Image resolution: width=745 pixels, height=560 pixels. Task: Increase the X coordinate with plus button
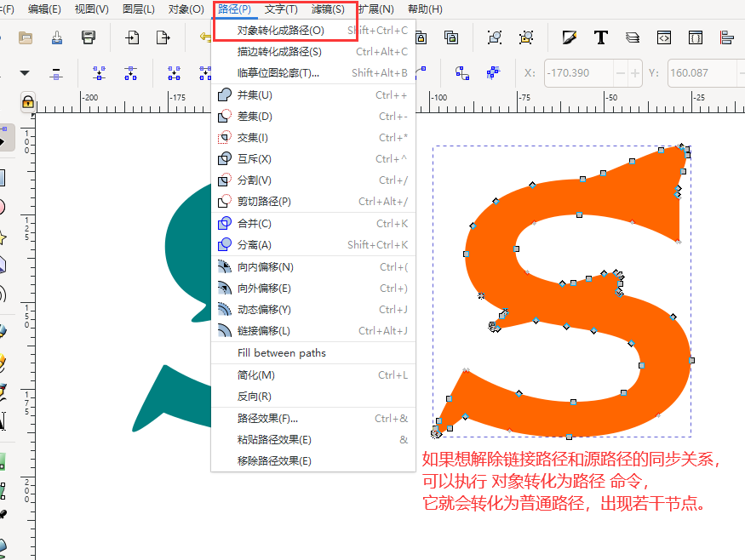[635, 73]
